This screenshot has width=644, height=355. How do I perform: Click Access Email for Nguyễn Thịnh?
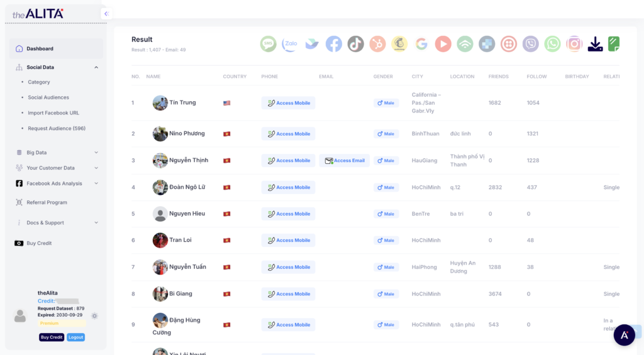[345, 161]
